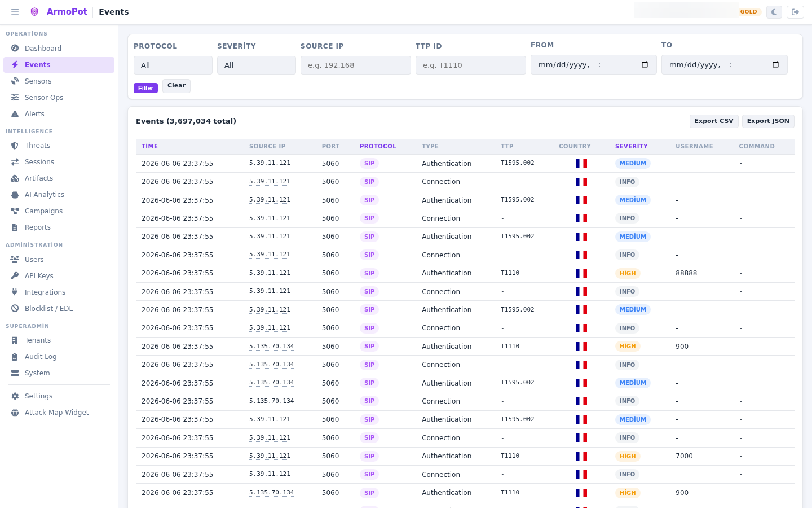
Task: Open the Dashboard menu item
Action: [x=59, y=49]
